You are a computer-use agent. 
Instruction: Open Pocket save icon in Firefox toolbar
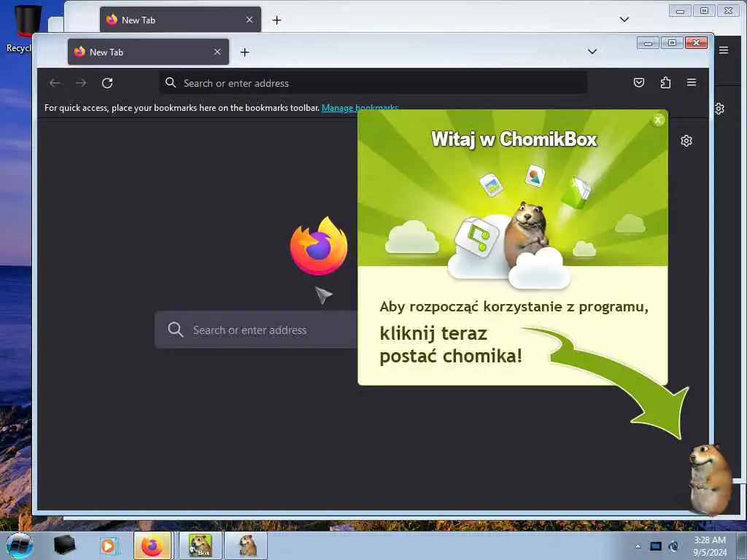(x=639, y=83)
